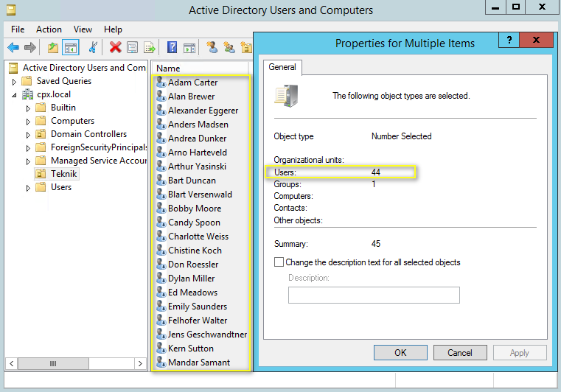Check Change the description text checkbox
Image resolution: width=561 pixels, height=392 pixels.
(x=279, y=262)
